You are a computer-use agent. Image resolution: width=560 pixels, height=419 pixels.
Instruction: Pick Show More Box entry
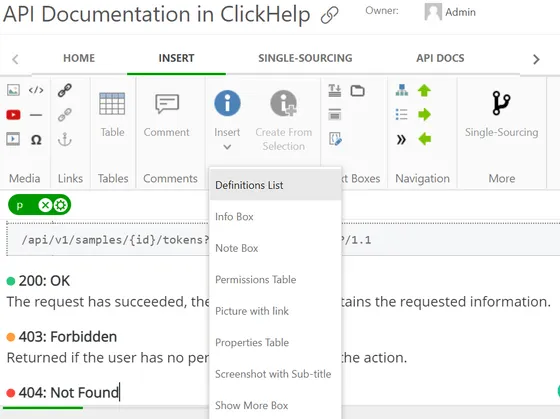click(x=275, y=405)
